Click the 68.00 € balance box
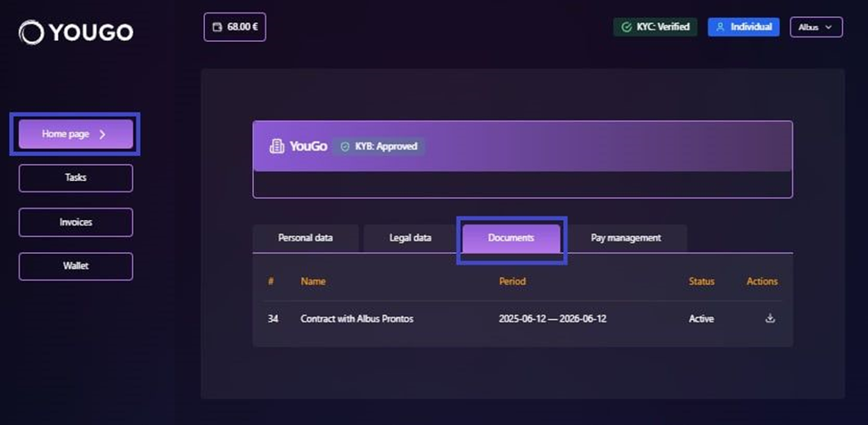Viewport: 868px width, 425px height. click(234, 27)
